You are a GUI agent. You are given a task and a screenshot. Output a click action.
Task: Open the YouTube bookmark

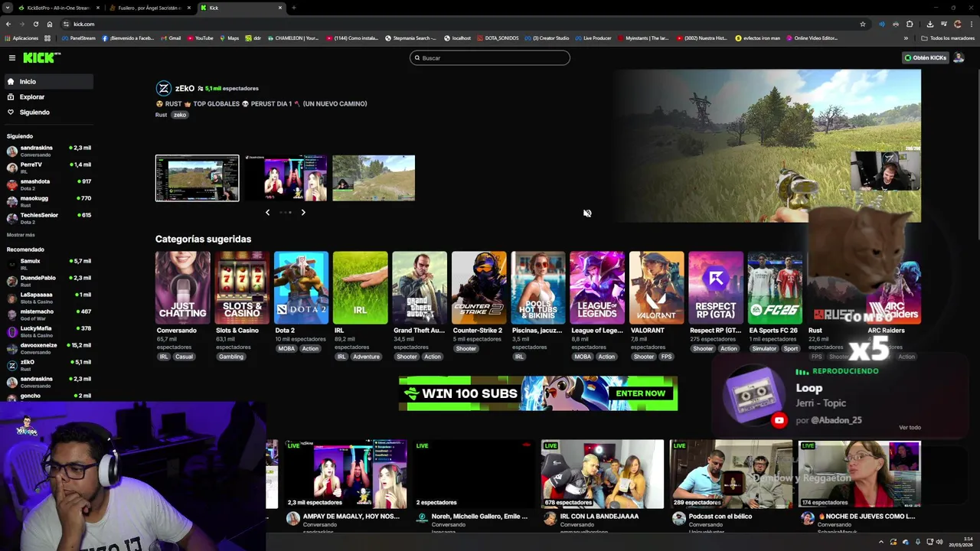pos(201,37)
